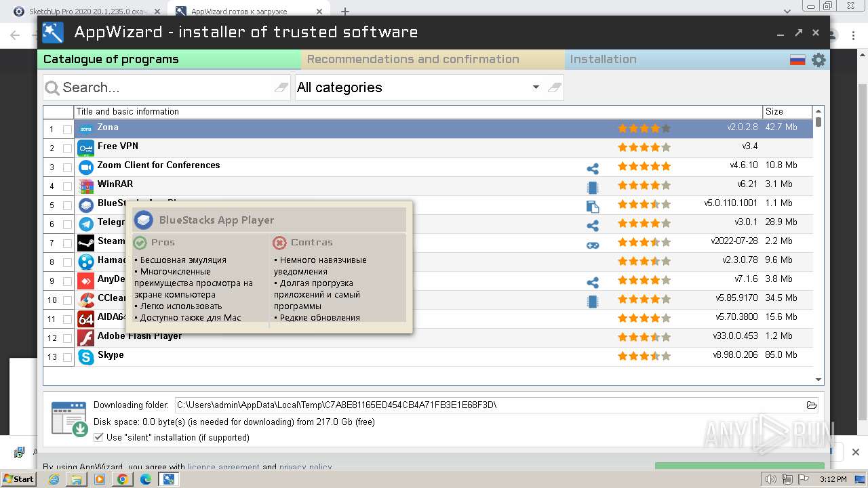Click the Windows Start button
The image size is (868, 488).
[x=18, y=479]
